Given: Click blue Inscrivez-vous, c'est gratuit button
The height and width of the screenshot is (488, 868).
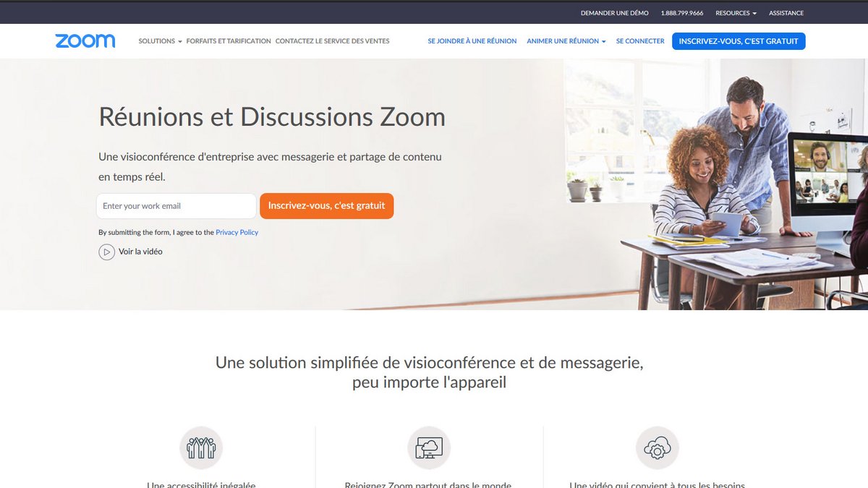Looking at the screenshot, I should click(739, 41).
